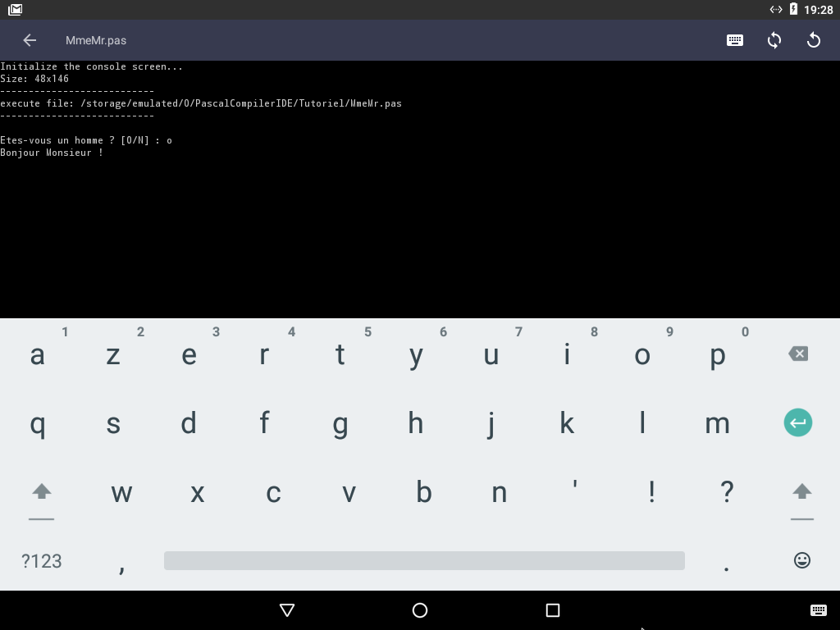
Task: Tap the Gmail notification icon in status bar
Action: [15, 10]
